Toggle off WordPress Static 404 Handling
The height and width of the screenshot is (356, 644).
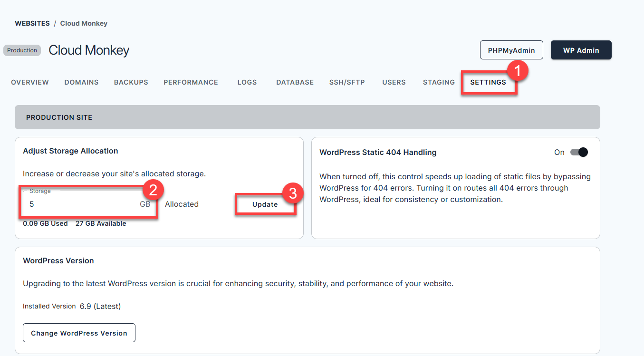[578, 152]
